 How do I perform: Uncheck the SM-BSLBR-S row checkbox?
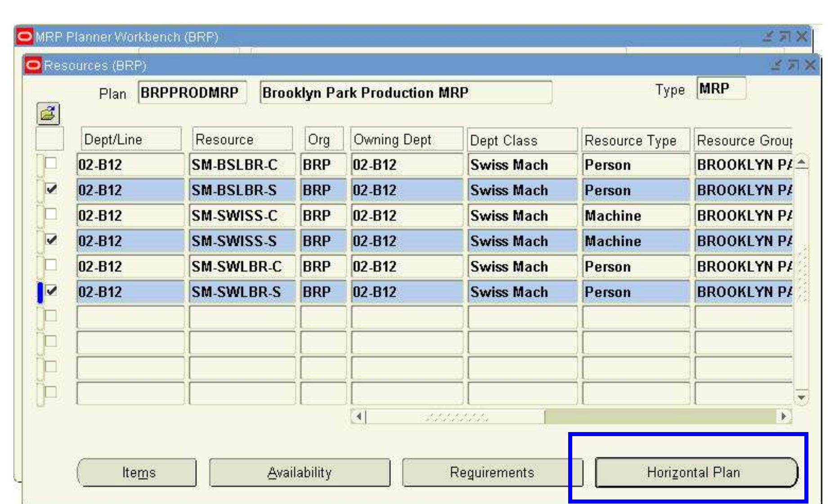[51, 189]
